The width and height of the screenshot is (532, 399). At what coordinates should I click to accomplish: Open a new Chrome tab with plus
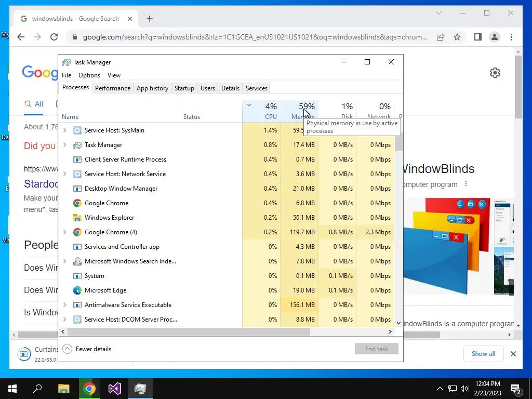click(x=150, y=19)
